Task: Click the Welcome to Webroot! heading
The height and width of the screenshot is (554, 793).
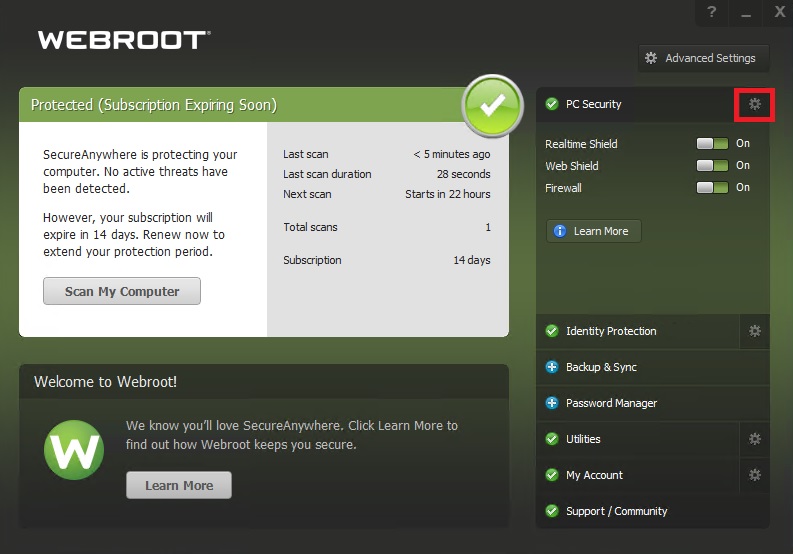Action: tap(105, 381)
